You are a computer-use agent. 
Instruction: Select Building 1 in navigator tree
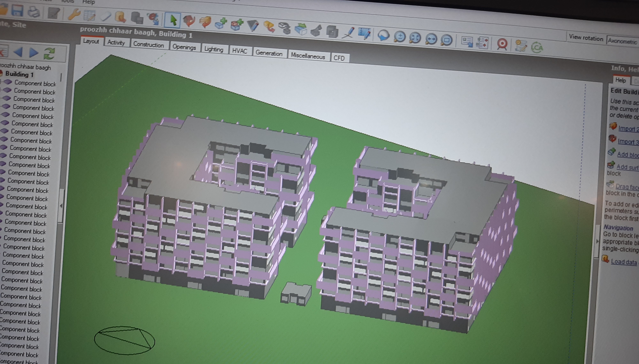pyautogui.click(x=19, y=74)
